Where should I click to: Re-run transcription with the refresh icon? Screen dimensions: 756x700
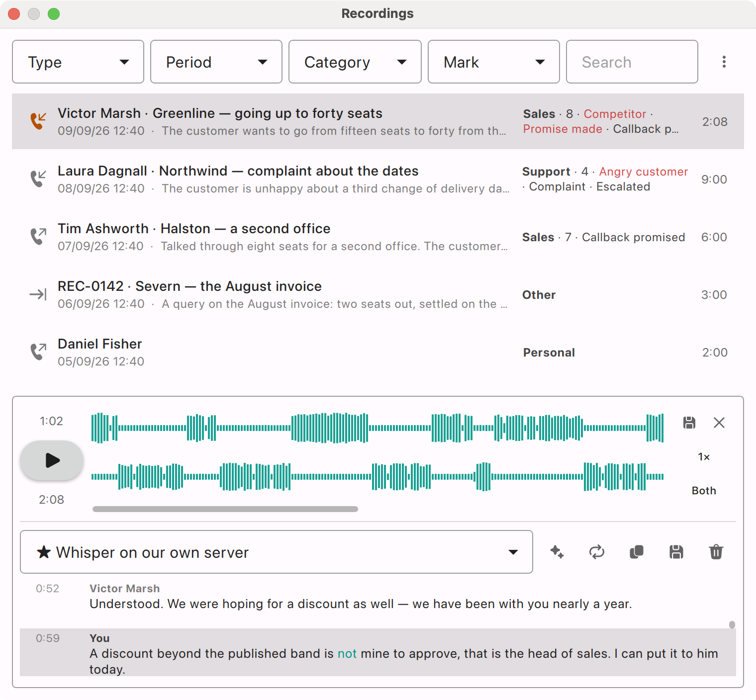point(597,552)
